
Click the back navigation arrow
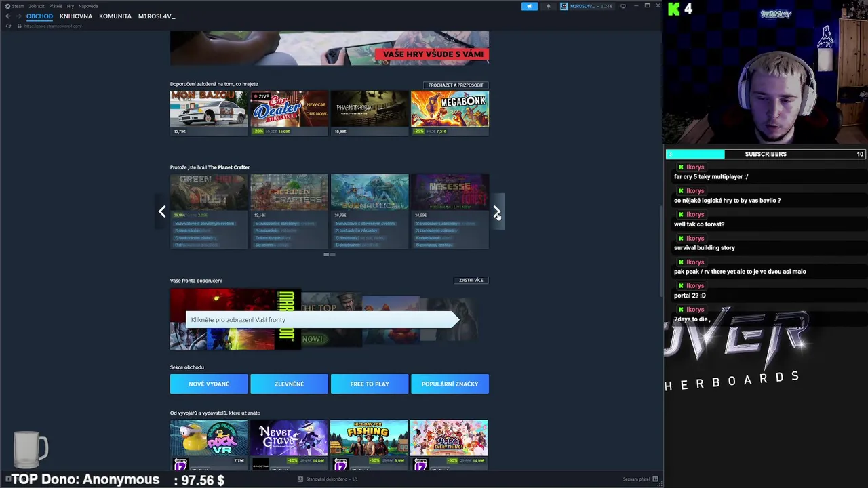(8, 16)
